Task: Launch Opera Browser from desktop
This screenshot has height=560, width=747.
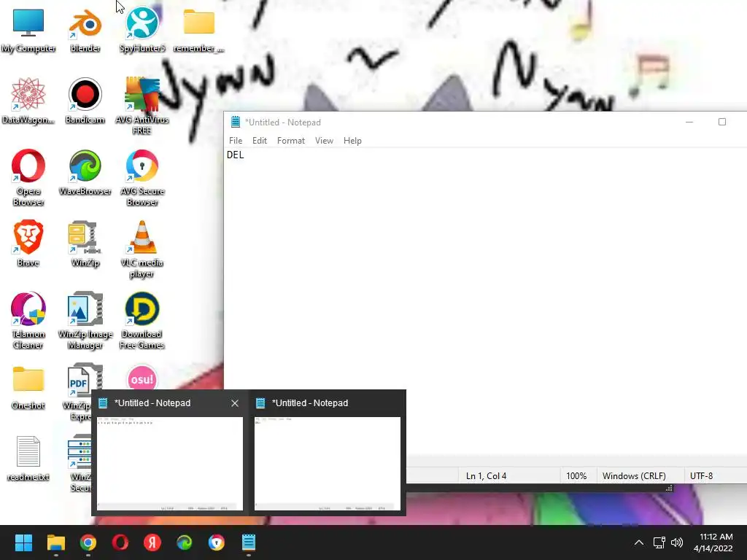Action: click(28, 177)
